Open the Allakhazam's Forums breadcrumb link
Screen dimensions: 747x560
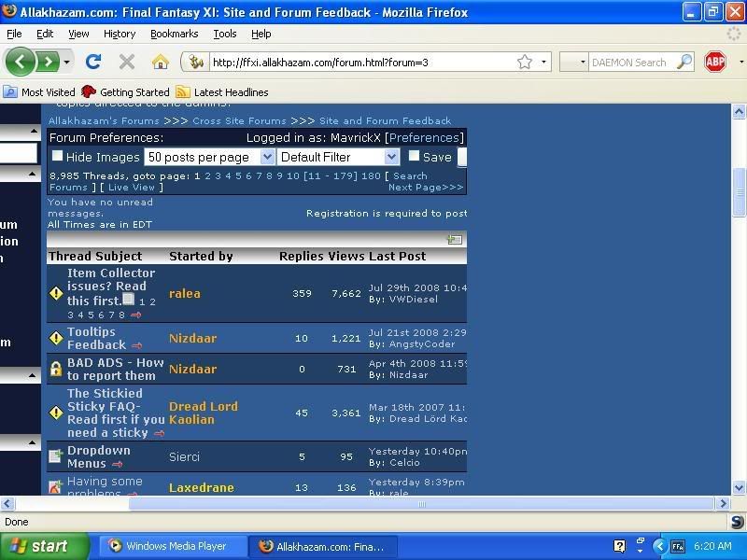[104, 121]
